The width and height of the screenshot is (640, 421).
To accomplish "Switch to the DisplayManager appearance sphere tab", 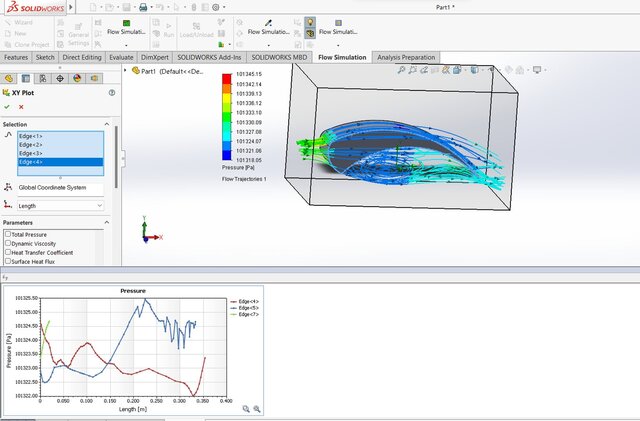I will pos(77,78).
